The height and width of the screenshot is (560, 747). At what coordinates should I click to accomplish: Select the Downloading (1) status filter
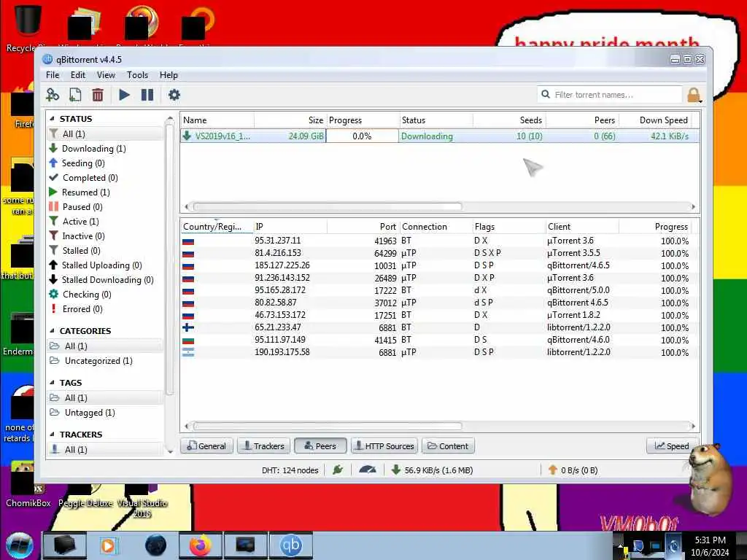point(105,149)
